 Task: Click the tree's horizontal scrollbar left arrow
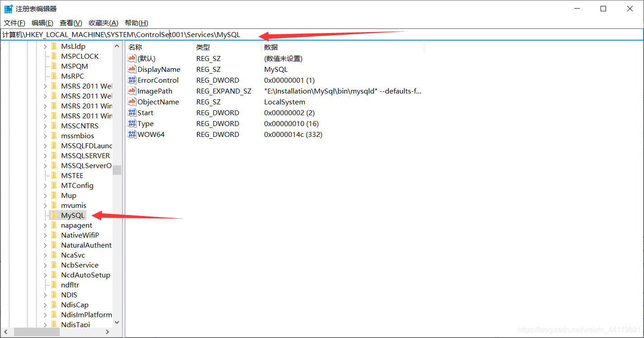pos(5,332)
